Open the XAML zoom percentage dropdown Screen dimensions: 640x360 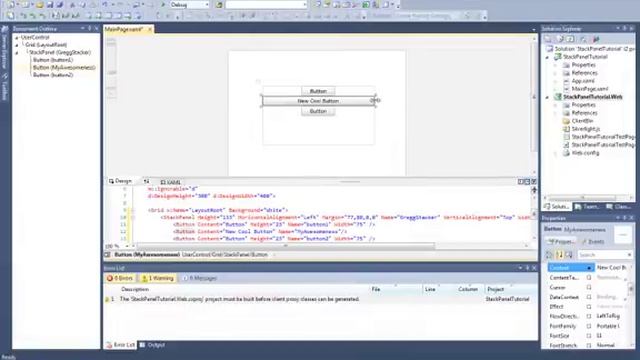127,246
